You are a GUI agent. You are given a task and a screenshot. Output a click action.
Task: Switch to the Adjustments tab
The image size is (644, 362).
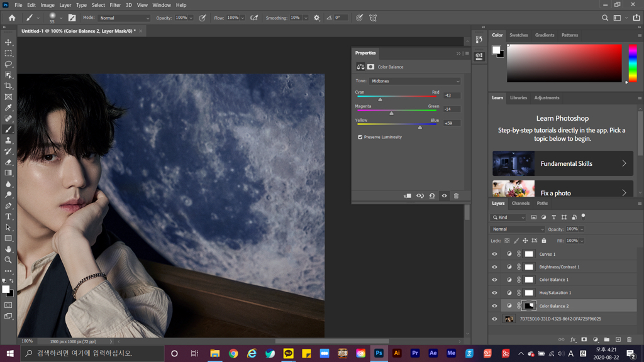[547, 97]
